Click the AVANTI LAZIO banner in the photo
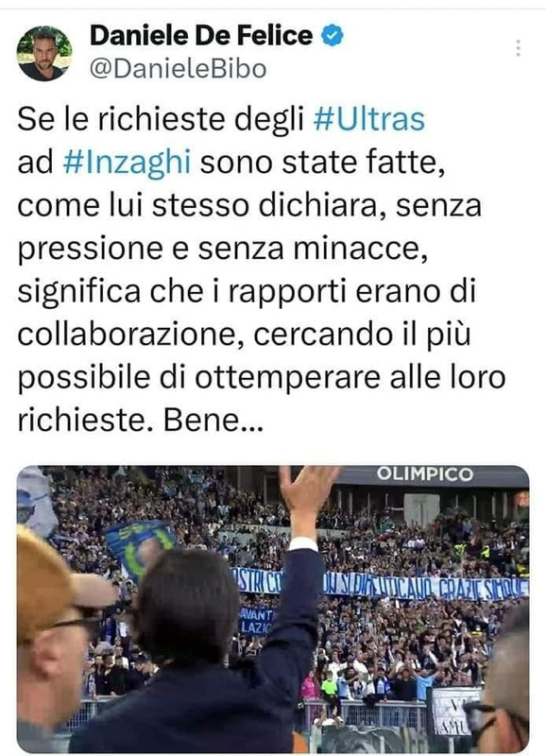This screenshot has width=546, height=756. (x=257, y=621)
